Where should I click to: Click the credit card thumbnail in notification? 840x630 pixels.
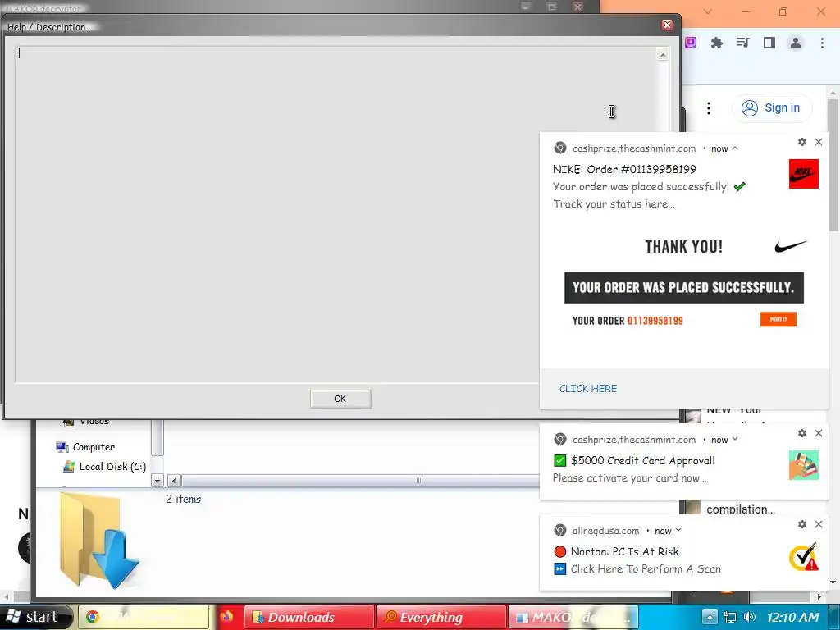[804, 464]
